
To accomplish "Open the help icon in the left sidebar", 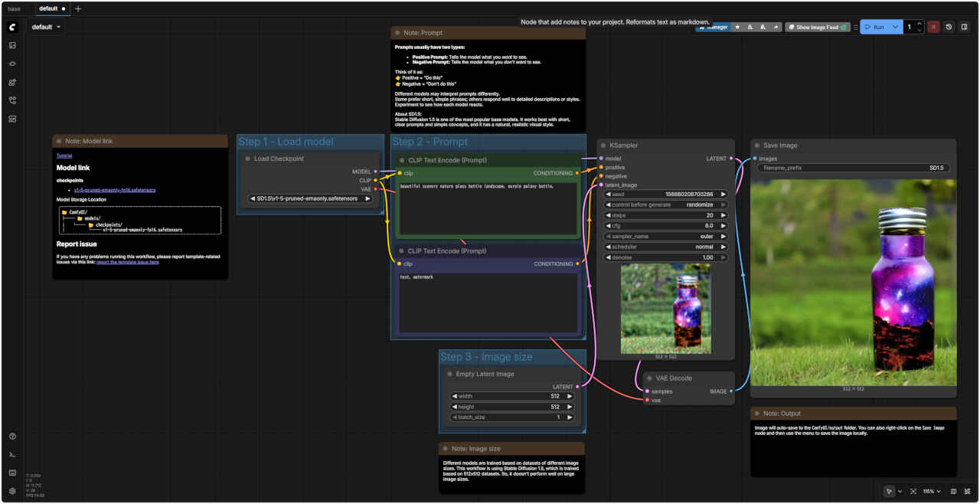I will (x=12, y=437).
